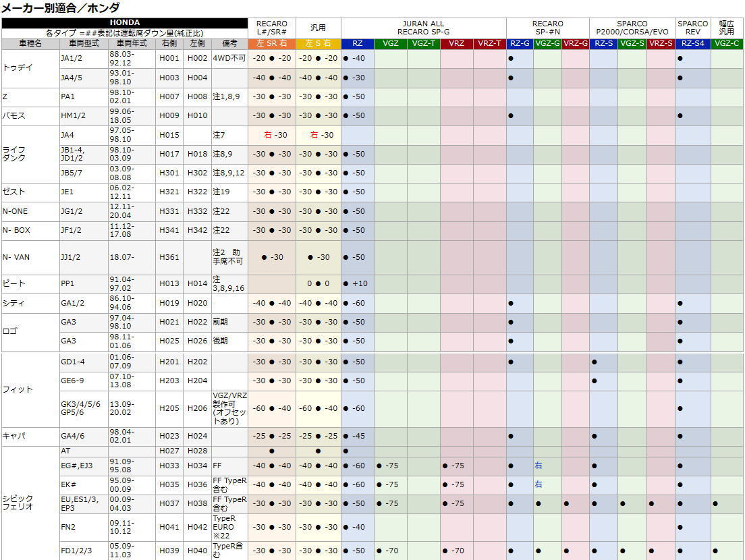
Task: Select the RECARO SP-#N column header
Action: click(x=547, y=28)
